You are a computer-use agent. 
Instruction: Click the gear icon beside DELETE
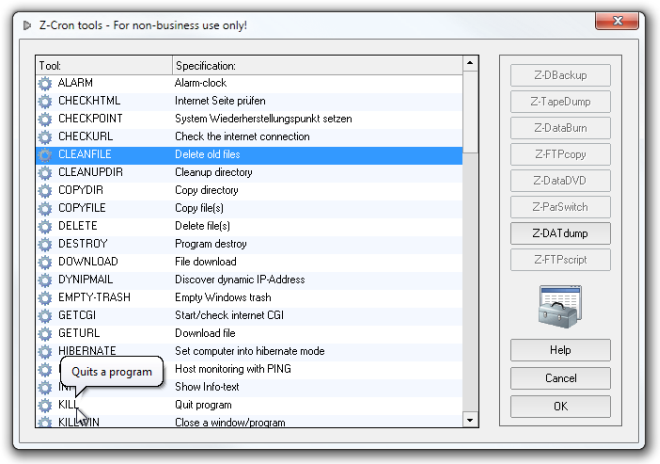(x=45, y=227)
